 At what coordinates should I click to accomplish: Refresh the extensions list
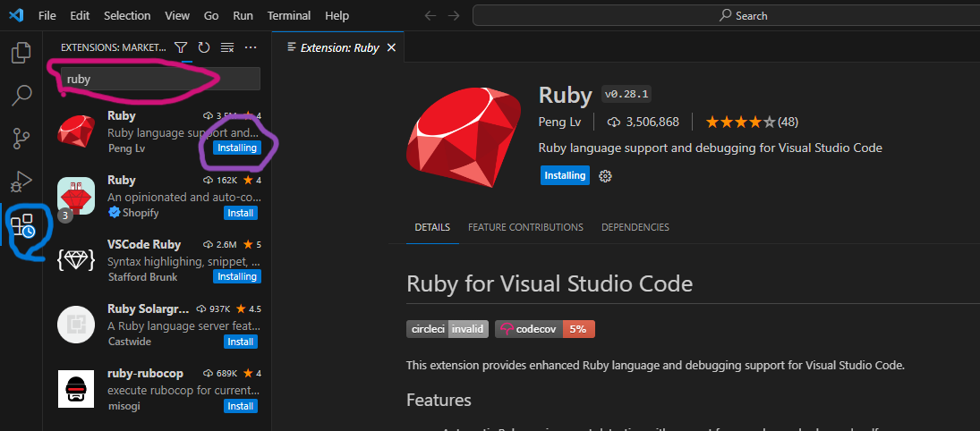[x=204, y=47]
